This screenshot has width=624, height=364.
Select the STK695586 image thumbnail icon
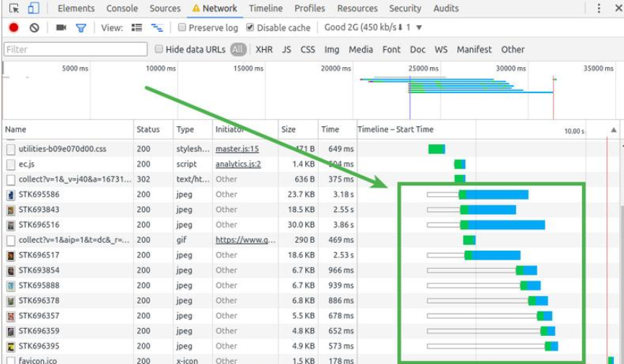click(x=11, y=195)
